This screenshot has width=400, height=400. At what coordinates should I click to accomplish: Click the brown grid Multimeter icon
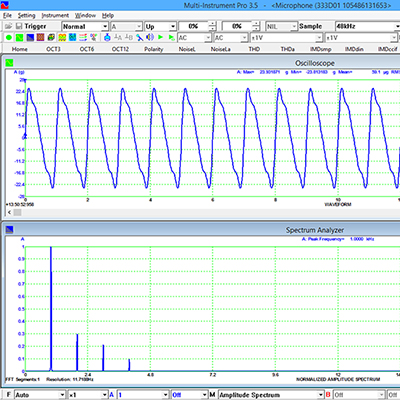(41, 37)
